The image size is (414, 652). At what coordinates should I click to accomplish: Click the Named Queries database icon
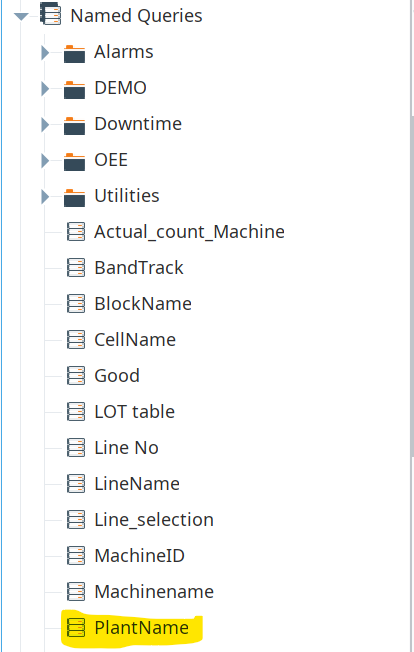tap(51, 14)
